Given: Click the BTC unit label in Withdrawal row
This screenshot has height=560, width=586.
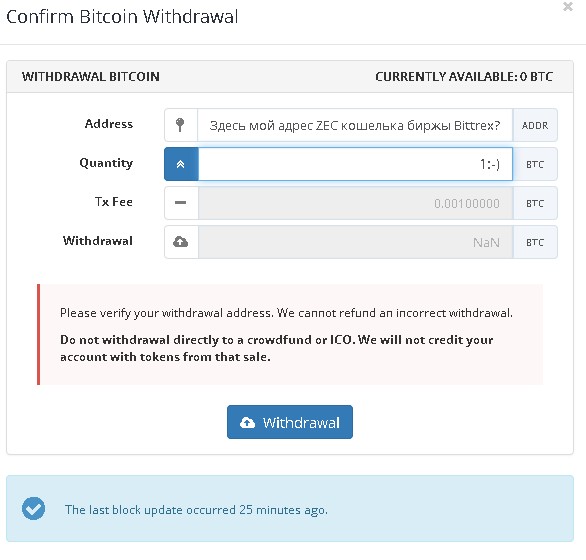Looking at the screenshot, I should [535, 242].
